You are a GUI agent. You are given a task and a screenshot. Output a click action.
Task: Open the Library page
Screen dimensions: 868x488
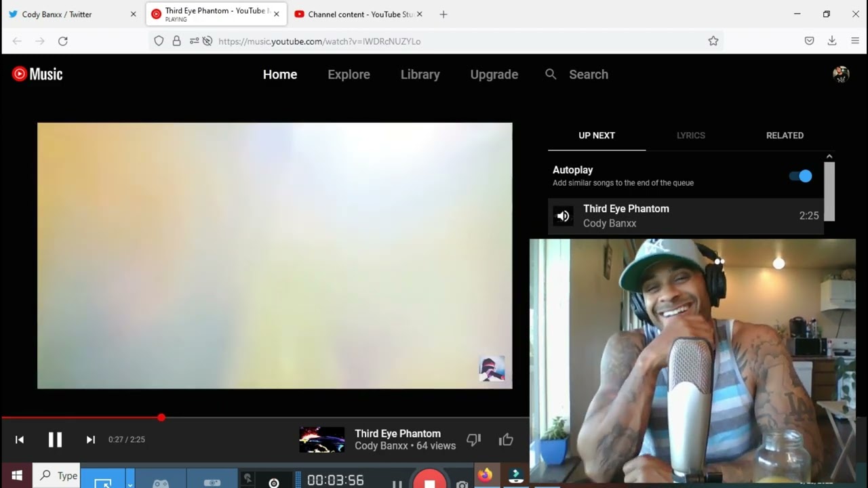click(x=420, y=75)
